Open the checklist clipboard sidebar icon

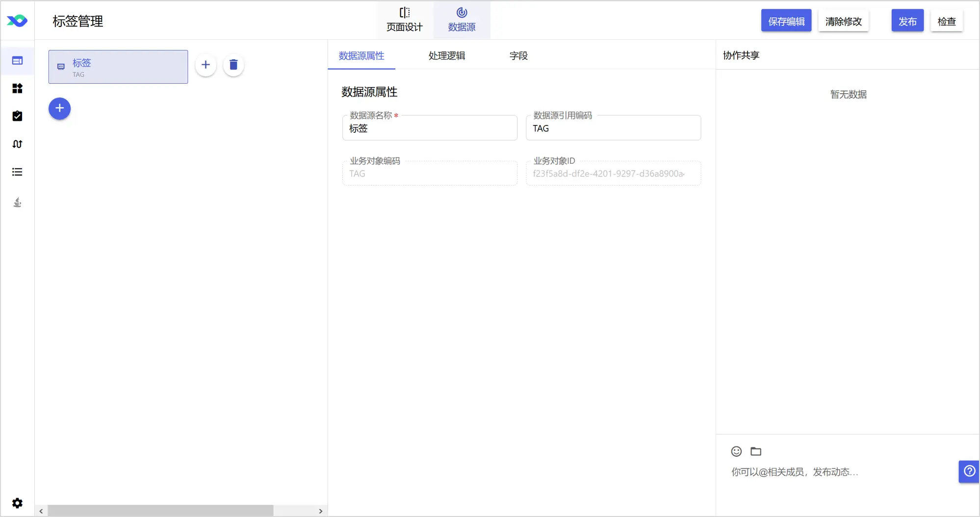(x=17, y=116)
